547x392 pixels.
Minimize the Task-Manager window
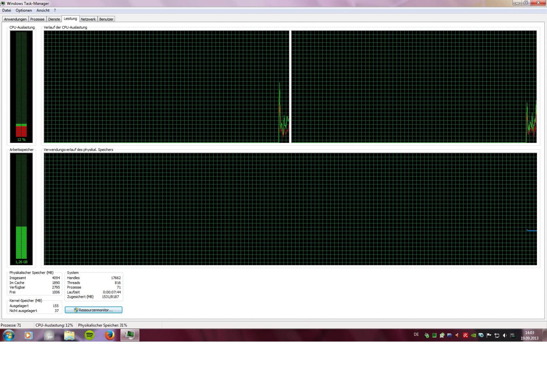[x=517, y=3]
